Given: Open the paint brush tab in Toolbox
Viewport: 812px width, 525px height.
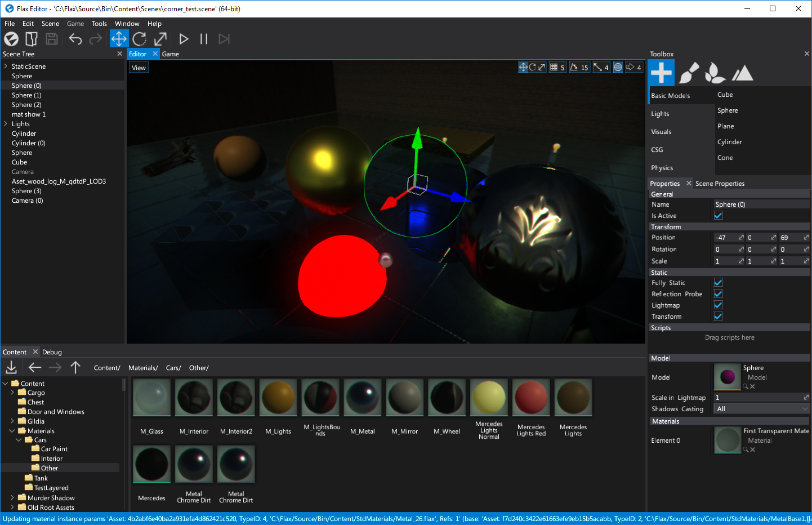Looking at the screenshot, I should point(689,73).
